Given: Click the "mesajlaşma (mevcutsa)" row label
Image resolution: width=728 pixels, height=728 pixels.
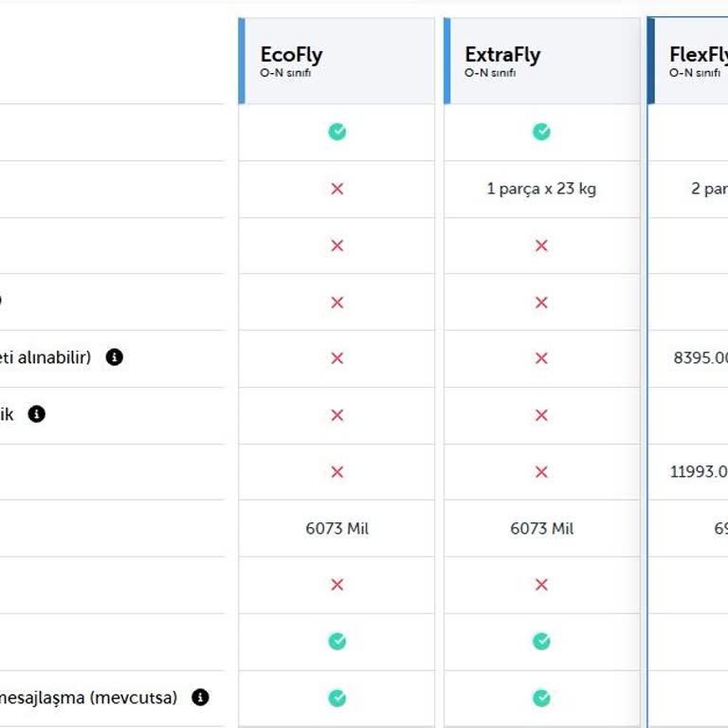Looking at the screenshot, I should tap(89, 698).
